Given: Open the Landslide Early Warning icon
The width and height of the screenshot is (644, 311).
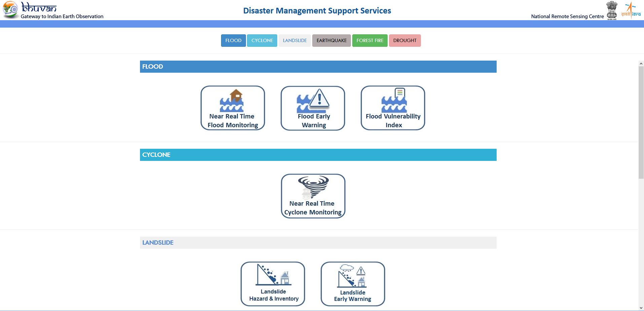Looking at the screenshot, I should (353, 284).
